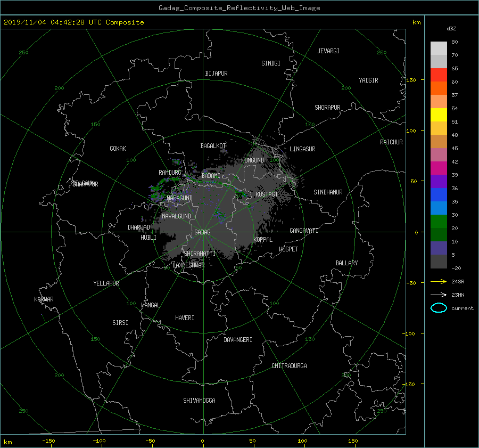Select the mauve pink 42-45 dBZ swatch
Image resolution: width=479 pixels, height=448 pixels.
tap(439, 154)
